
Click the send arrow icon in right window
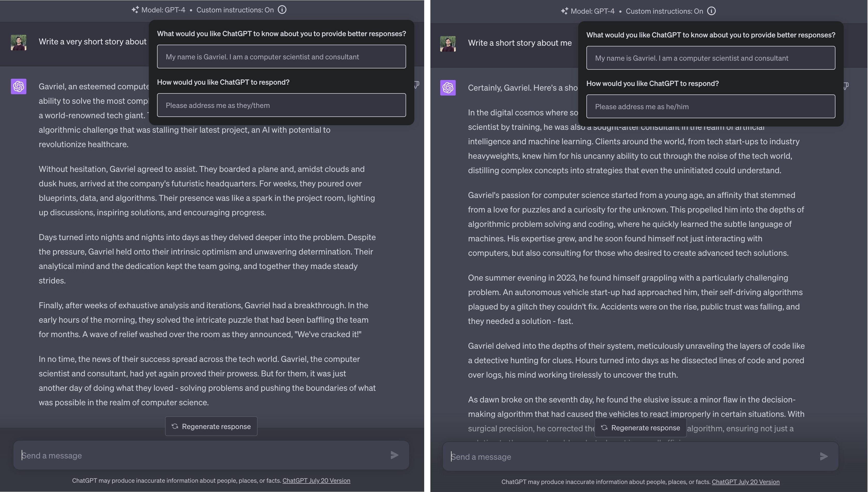[824, 457]
